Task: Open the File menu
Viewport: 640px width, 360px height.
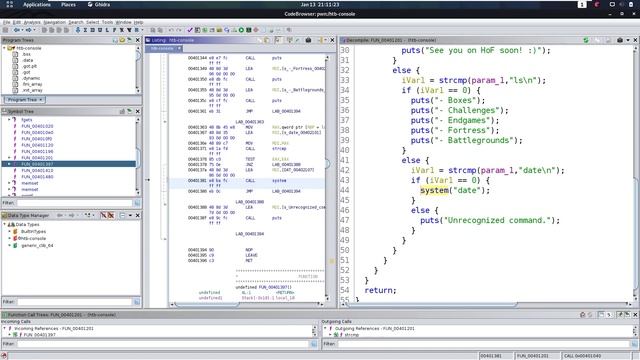Action: [6, 22]
